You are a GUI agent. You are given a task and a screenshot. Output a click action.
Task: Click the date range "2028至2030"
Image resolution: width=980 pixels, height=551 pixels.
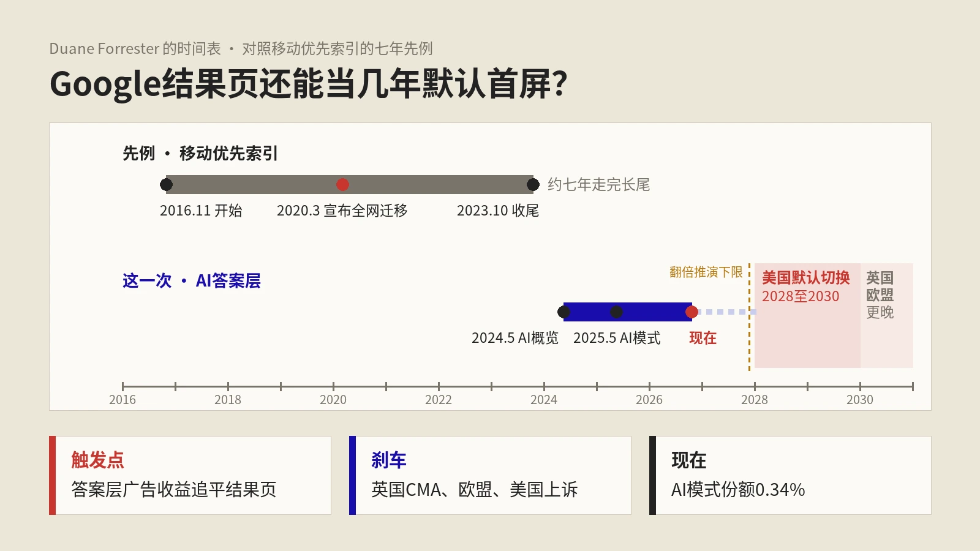click(801, 296)
